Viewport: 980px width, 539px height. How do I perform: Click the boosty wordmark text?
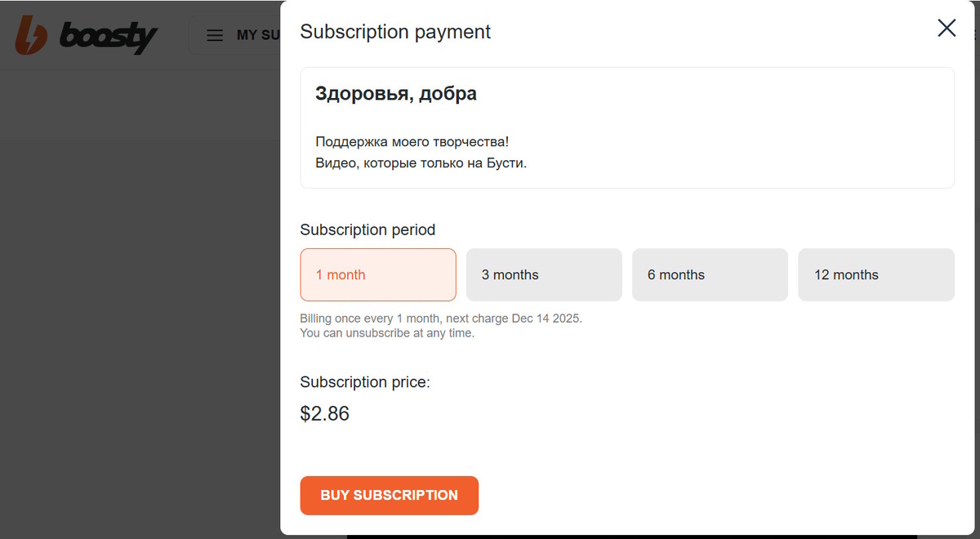(x=109, y=36)
